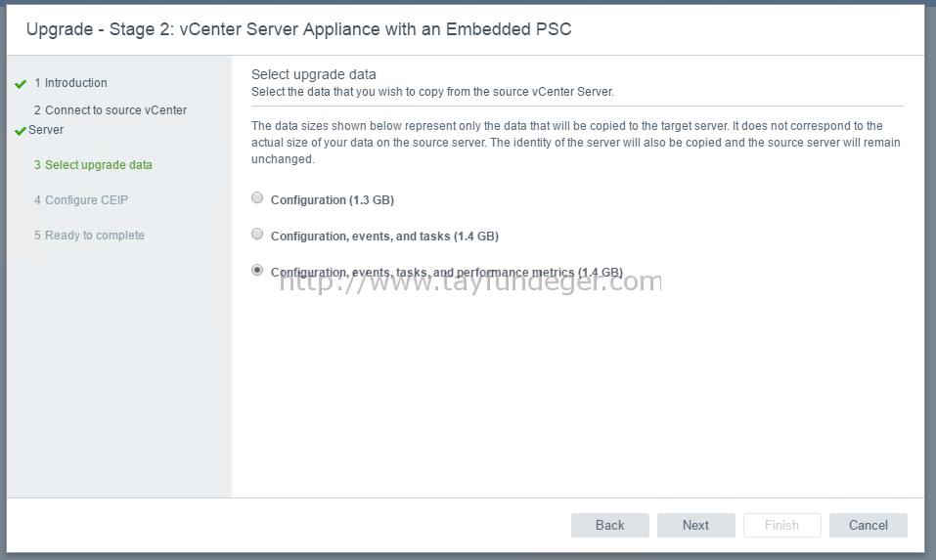Screen dimensions: 936x560
Task: Click the wizard title Upgrade - Stage 2
Action: (298, 29)
